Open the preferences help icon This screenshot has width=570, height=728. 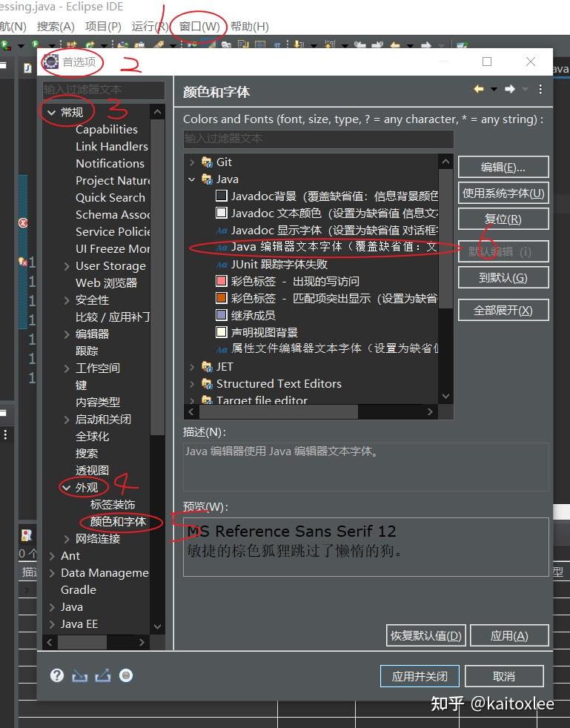point(57,675)
